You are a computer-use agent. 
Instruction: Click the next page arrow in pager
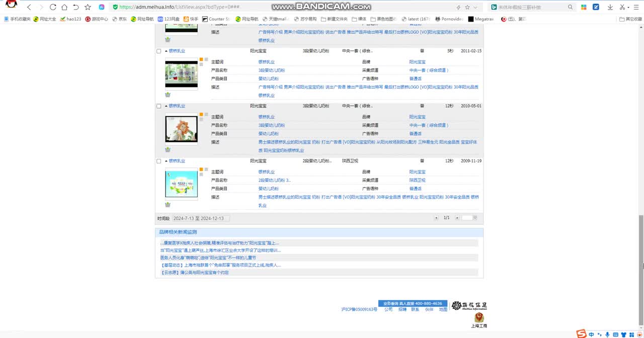click(x=457, y=218)
